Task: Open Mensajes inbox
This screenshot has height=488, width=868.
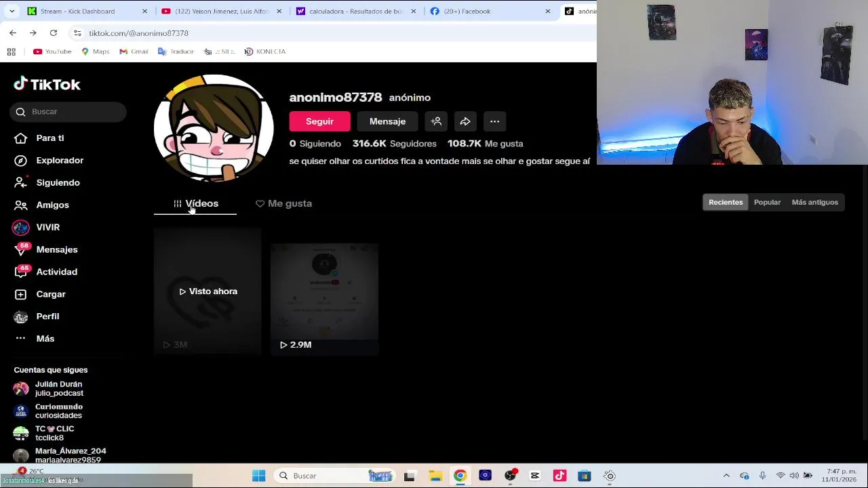Action: click(x=45, y=249)
